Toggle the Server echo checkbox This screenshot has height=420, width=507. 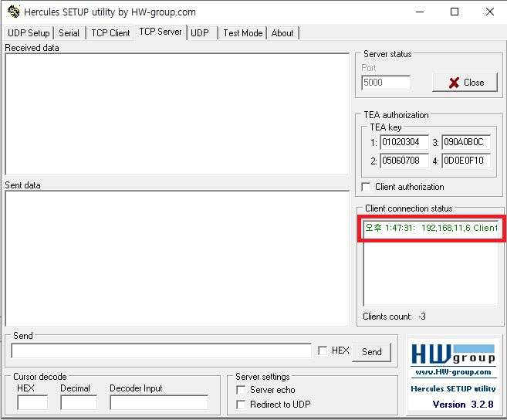click(x=241, y=390)
